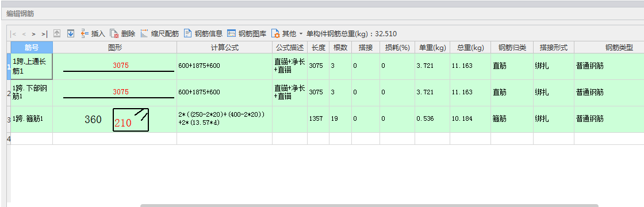644x207 pixels.
Task: Click the formula 600+1875+600 in row 2
Action: click(x=199, y=93)
